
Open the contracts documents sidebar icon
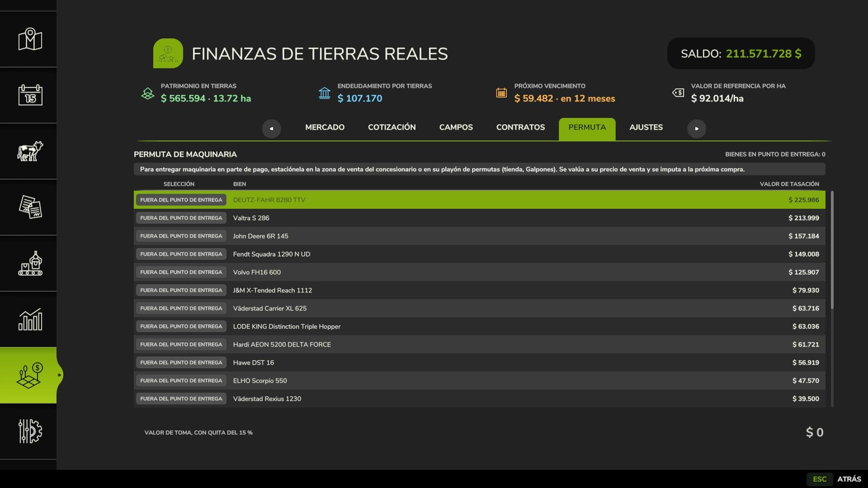click(30, 207)
